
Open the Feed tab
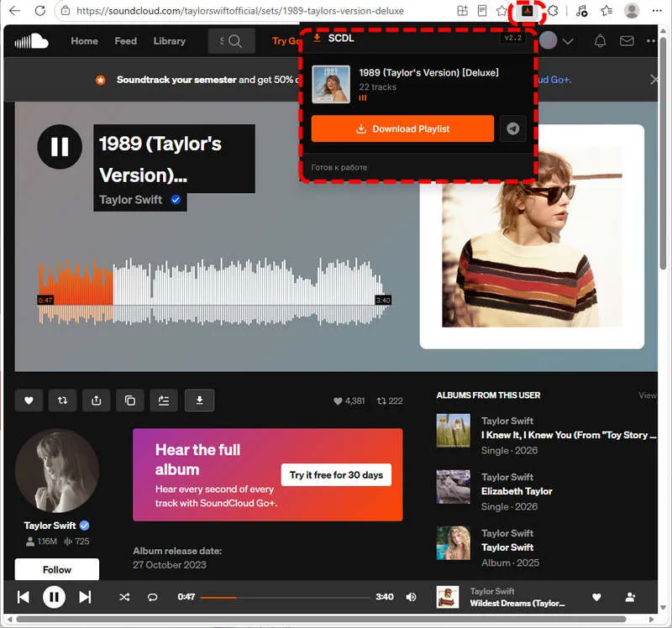(x=125, y=41)
